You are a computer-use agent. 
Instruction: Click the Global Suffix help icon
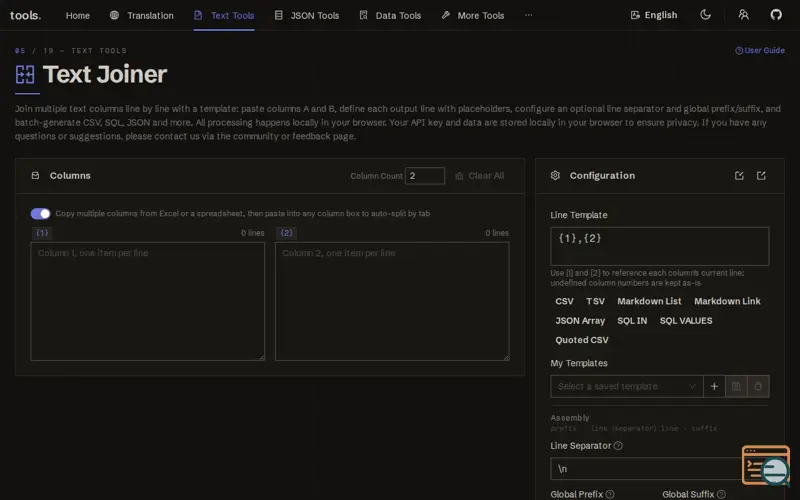click(721, 494)
